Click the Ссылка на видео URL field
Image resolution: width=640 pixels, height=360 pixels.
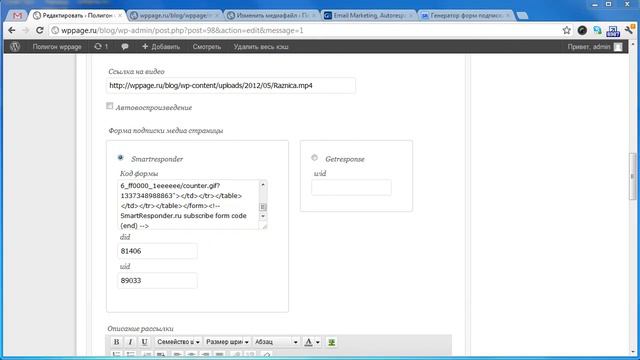pyautogui.click(x=231, y=86)
